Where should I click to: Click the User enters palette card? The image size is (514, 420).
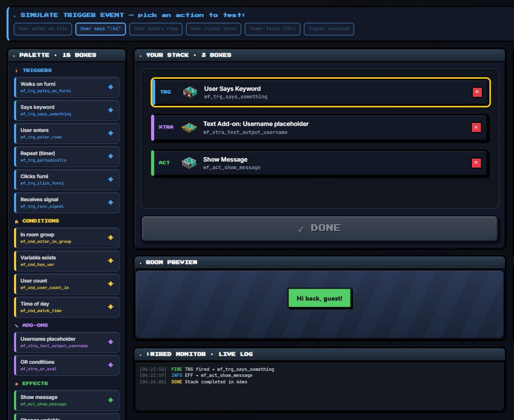tap(67, 133)
